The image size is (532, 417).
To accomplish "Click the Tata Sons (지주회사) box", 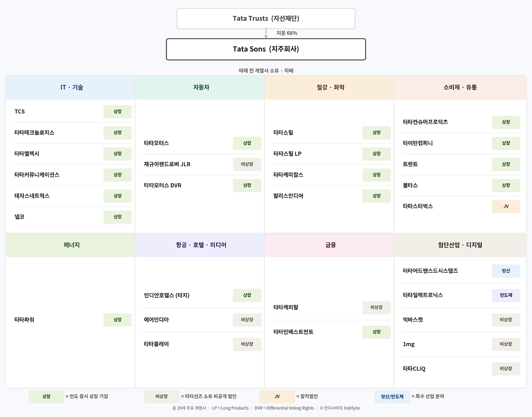I will click(x=266, y=49).
